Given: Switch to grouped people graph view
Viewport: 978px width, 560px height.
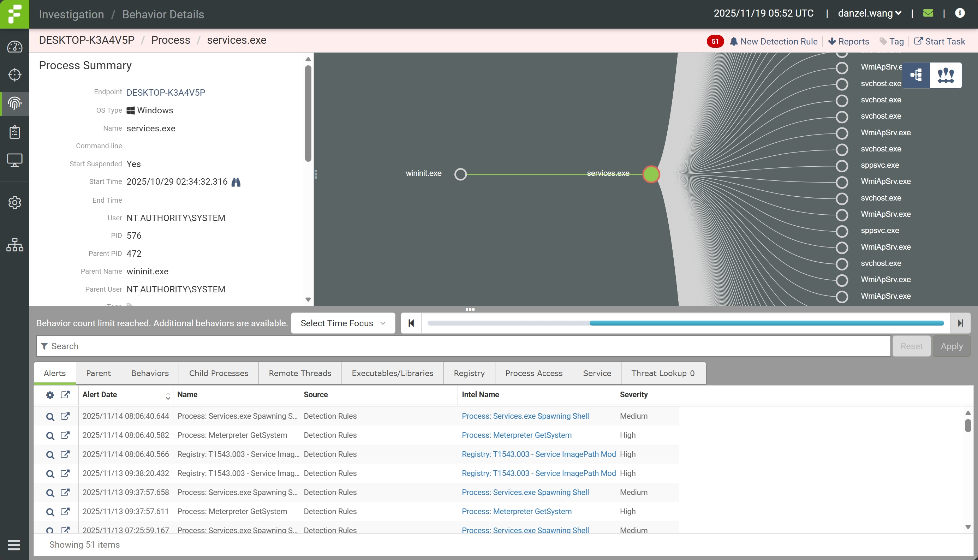Looking at the screenshot, I should coord(946,75).
